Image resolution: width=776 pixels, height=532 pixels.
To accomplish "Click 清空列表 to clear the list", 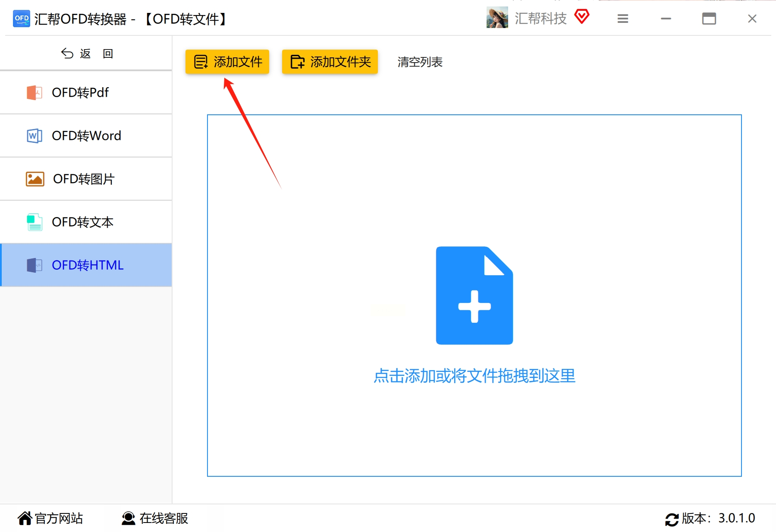I will pos(419,62).
